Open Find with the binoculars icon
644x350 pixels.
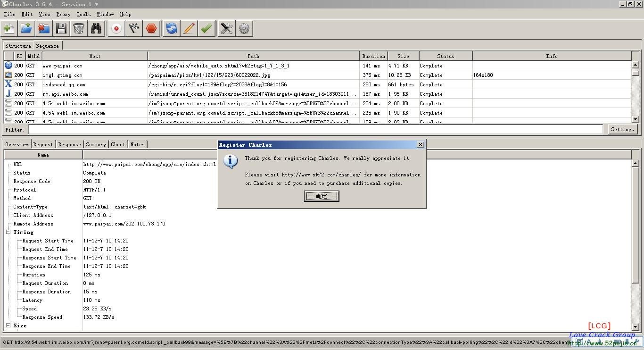click(96, 29)
